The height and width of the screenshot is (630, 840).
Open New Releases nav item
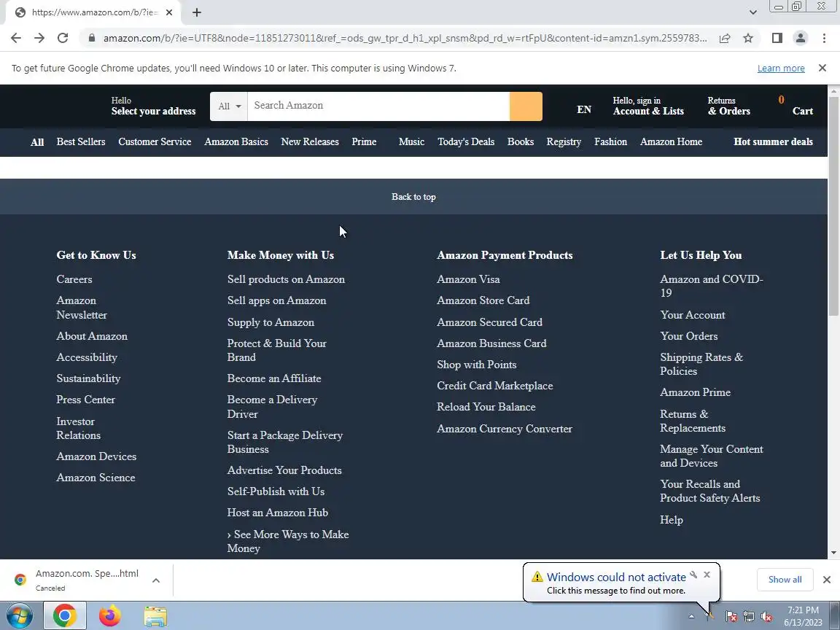point(310,141)
